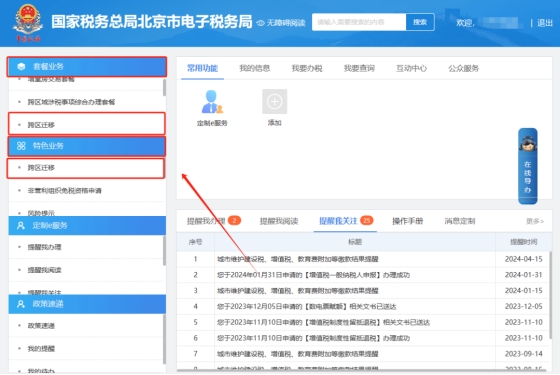
Task: Click the eye icon for 无障碍阅读
Action: [260, 23]
